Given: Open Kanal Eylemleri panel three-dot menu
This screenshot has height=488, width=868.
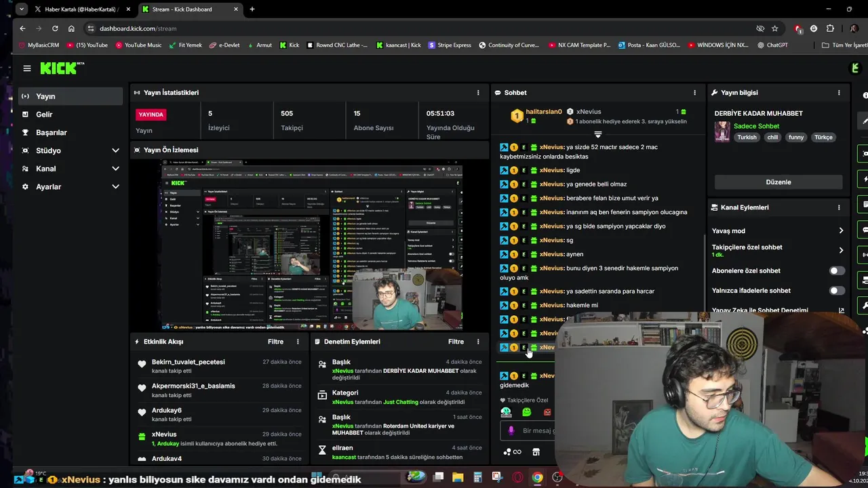Looking at the screenshot, I should tap(839, 207).
